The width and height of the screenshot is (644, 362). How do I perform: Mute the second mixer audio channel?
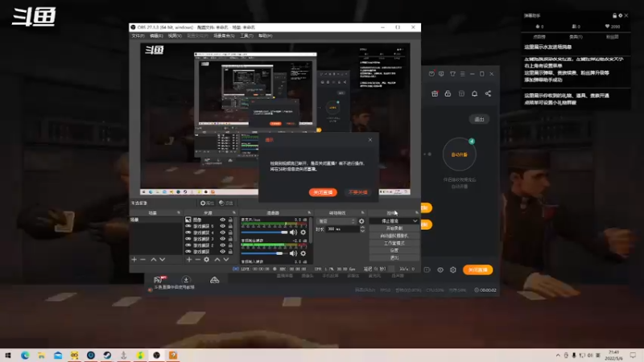293,253
